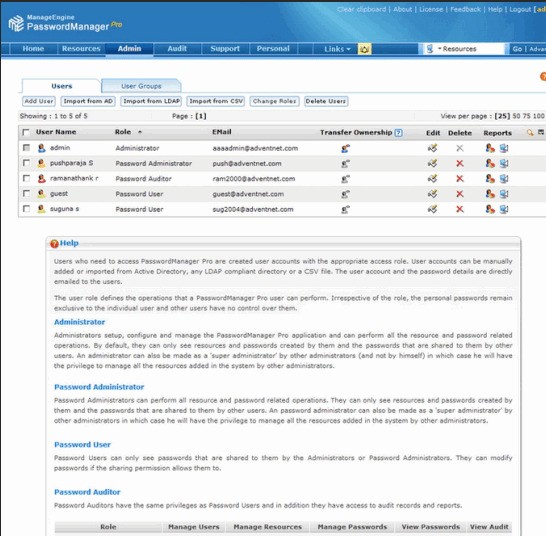The width and height of the screenshot is (546, 536).
Task: Click the Go search button
Action: click(x=517, y=49)
